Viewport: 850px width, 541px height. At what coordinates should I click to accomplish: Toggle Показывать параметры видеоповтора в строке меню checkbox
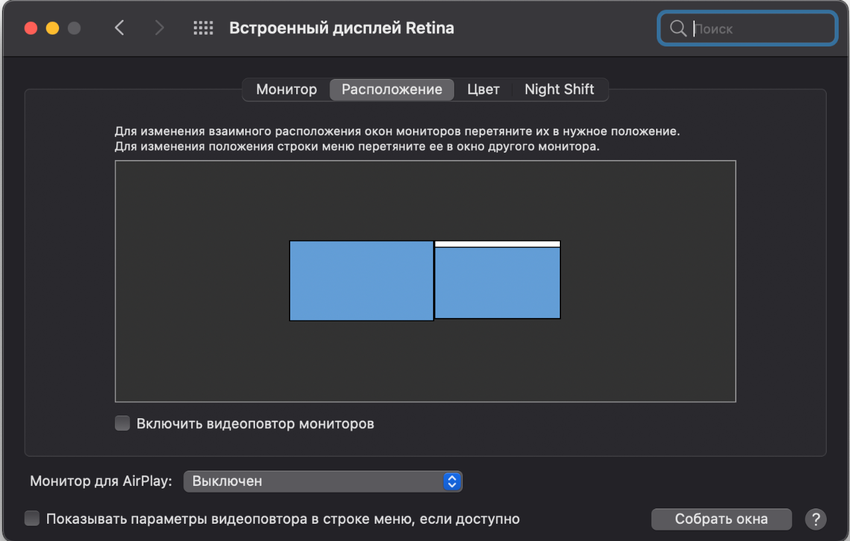pos(32,518)
